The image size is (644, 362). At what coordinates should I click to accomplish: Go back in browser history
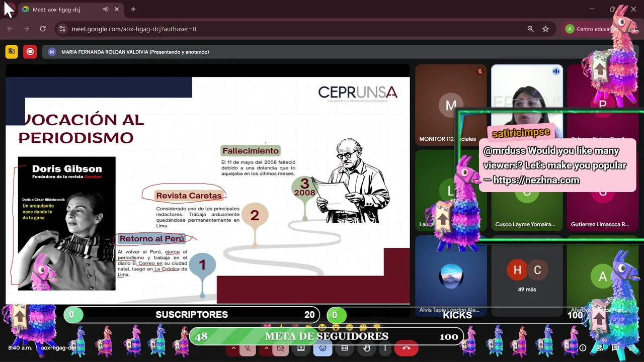10,29
